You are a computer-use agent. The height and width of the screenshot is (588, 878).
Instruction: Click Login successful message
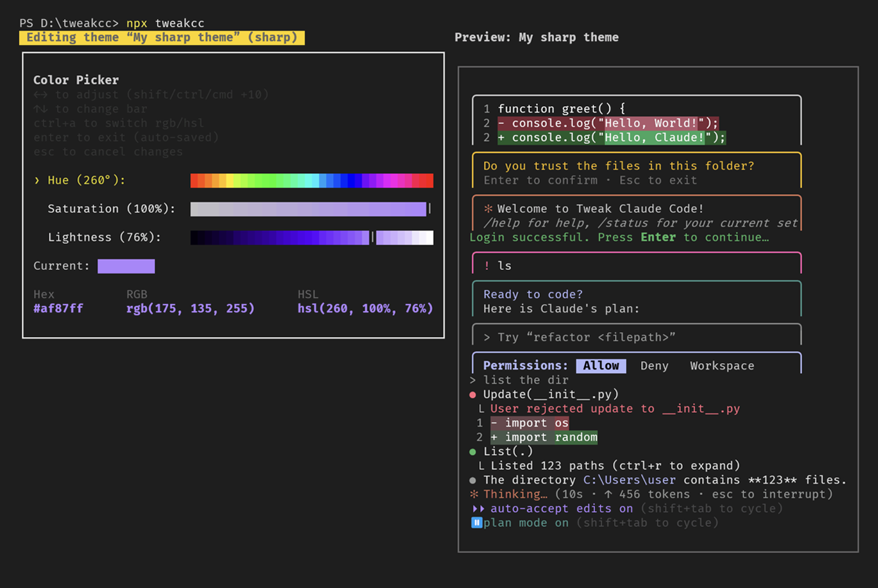click(619, 237)
